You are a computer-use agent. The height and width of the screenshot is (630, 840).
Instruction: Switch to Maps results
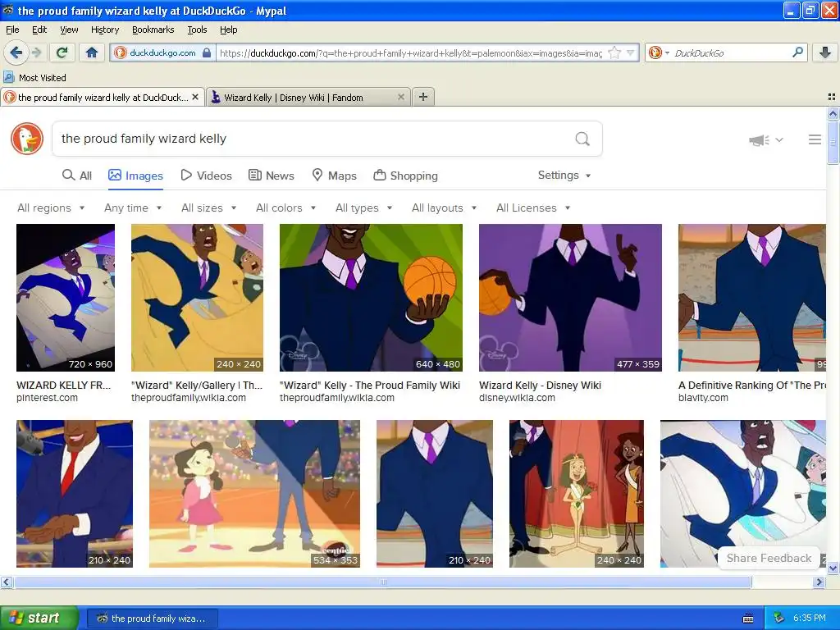click(x=335, y=176)
